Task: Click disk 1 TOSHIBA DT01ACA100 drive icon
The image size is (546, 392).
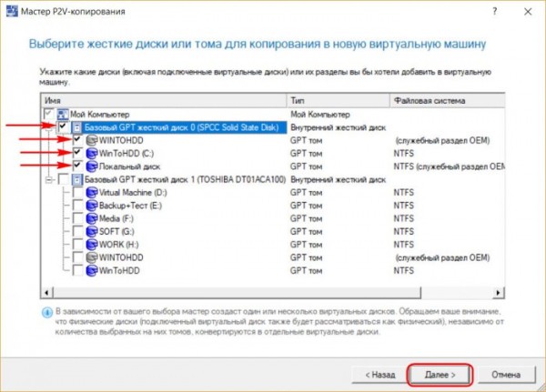Action: pyautogui.click(x=77, y=180)
